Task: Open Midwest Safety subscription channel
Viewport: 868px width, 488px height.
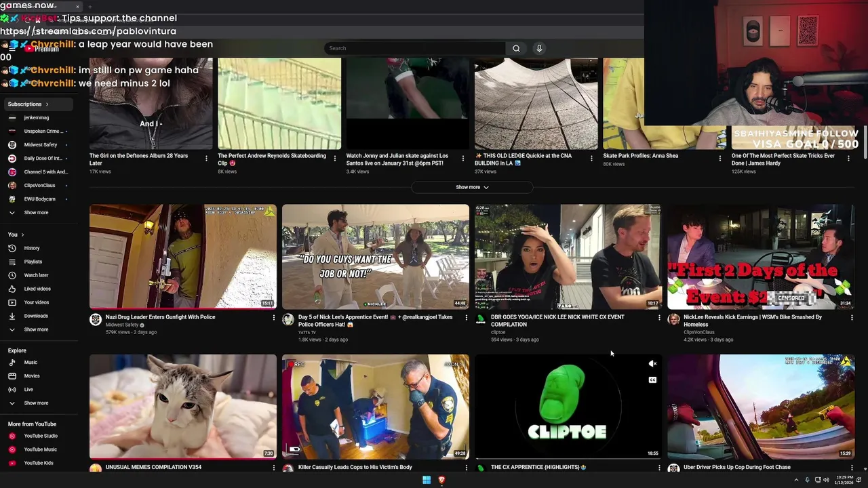Action: click(x=40, y=144)
